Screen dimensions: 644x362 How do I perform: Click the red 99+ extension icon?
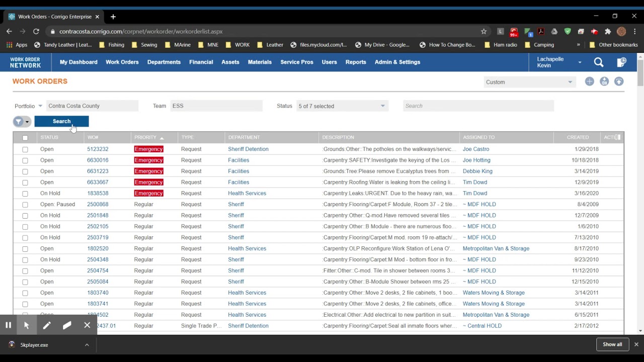click(514, 32)
